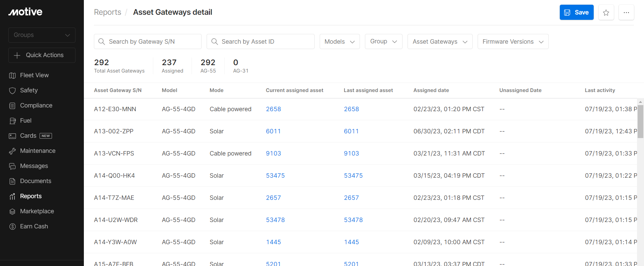Click the Marketplace layers icon
Screen dimensions: 644x266
coord(12,212)
